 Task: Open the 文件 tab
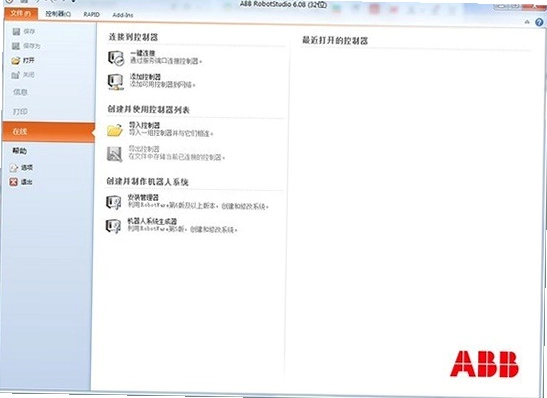[21, 14]
